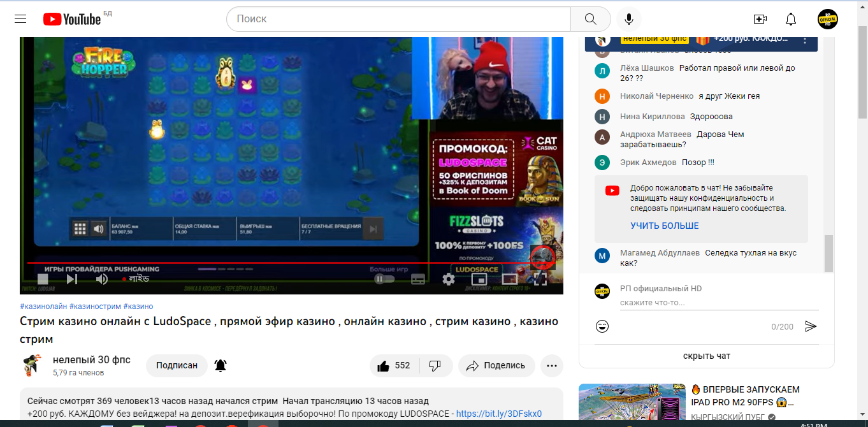Click скрыть чат to hide chat
The width and height of the screenshot is (868, 427).
coord(707,356)
